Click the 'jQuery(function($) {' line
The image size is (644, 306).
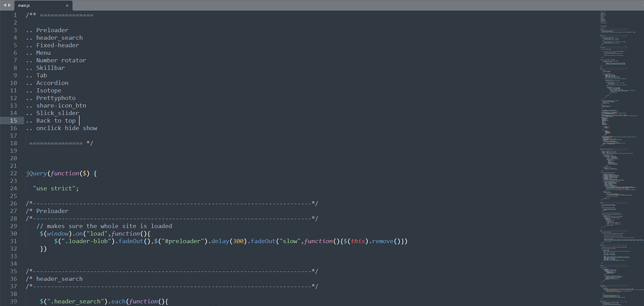click(61, 173)
